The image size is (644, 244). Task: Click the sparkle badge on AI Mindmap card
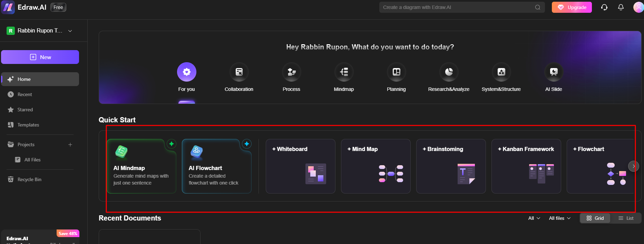click(x=172, y=144)
